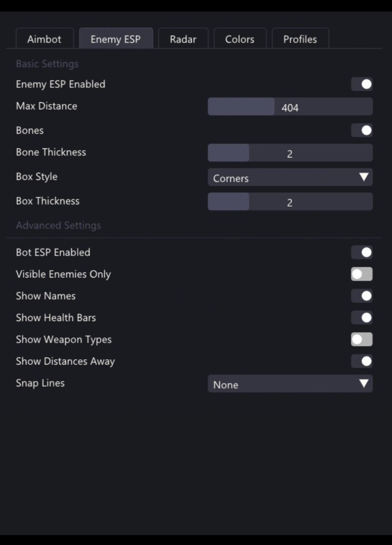
Task: Expand the Snap Lines dropdown
Action: point(290,384)
